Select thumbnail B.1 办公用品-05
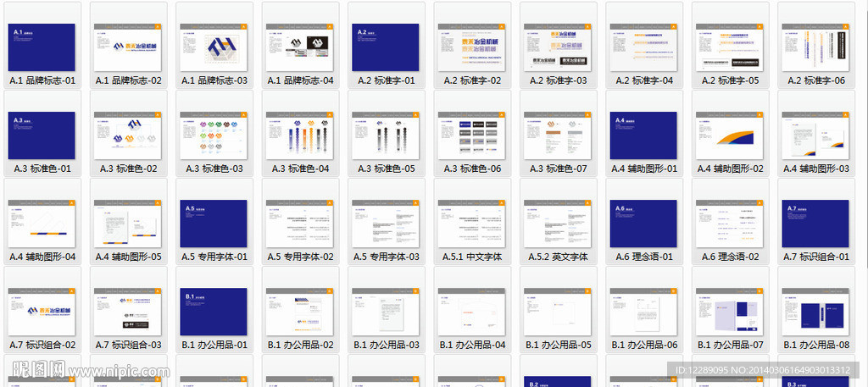Image resolution: width=868 pixels, height=387 pixels. 558,312
